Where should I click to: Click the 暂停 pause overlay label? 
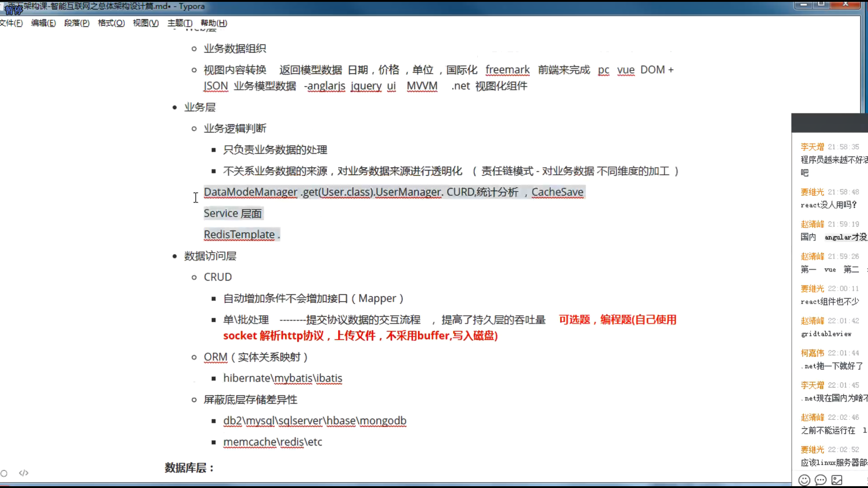[14, 10]
